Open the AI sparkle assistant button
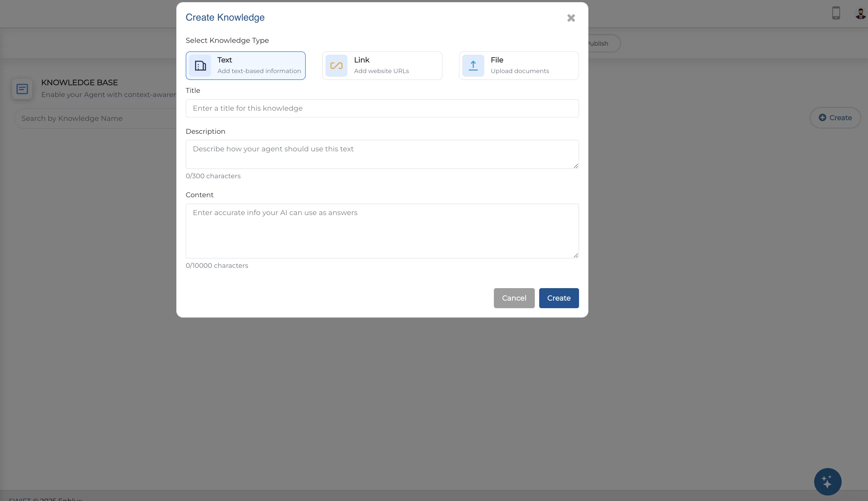 click(x=827, y=481)
